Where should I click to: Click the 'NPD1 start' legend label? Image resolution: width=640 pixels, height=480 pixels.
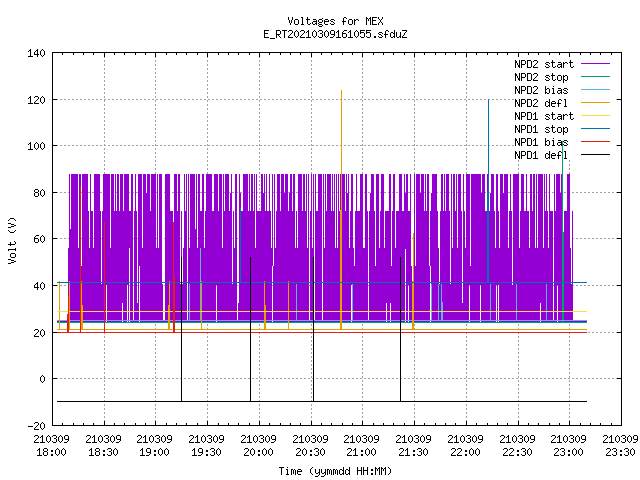tap(544, 116)
